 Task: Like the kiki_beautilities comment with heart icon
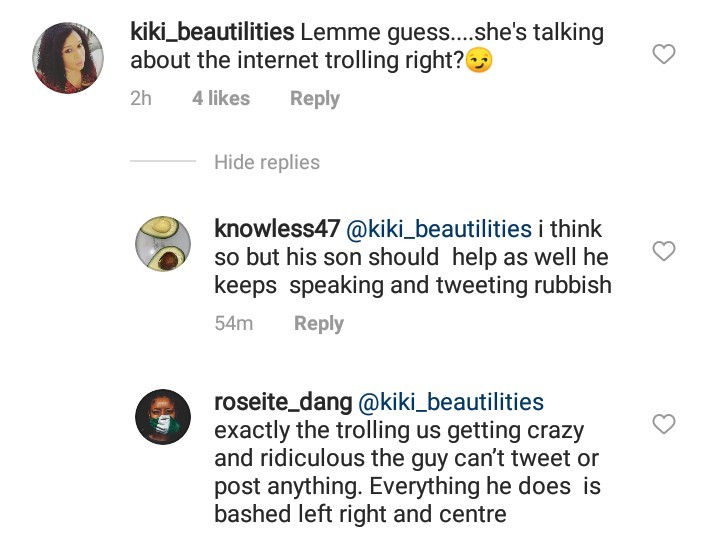(x=664, y=54)
